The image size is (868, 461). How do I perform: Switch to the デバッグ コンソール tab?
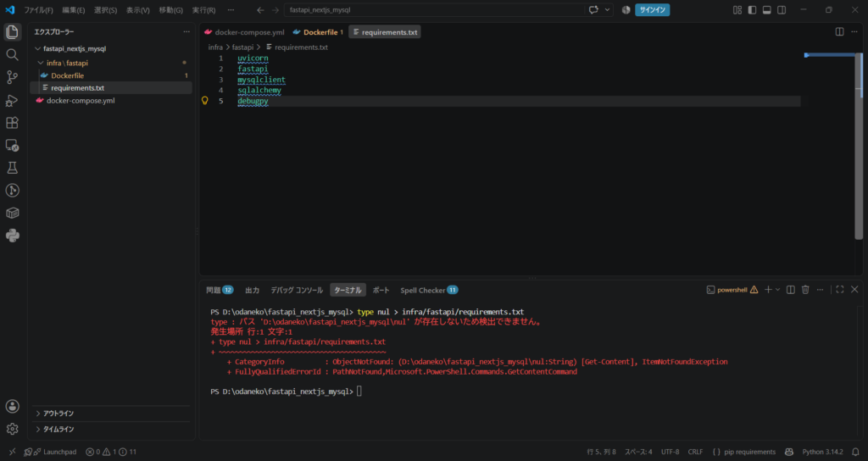coord(296,290)
